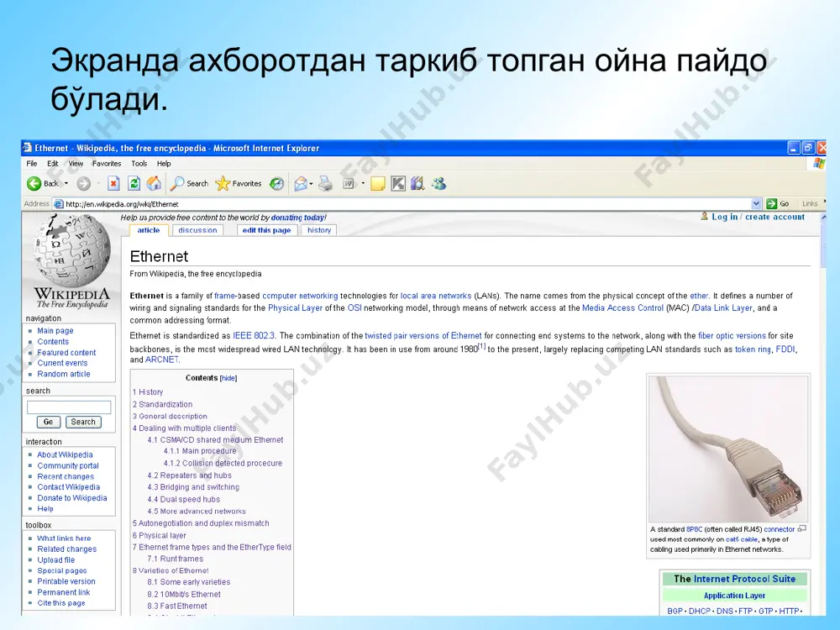The width and height of the screenshot is (840, 630).
Task: Click the Mail envelope icon
Action: point(301,184)
